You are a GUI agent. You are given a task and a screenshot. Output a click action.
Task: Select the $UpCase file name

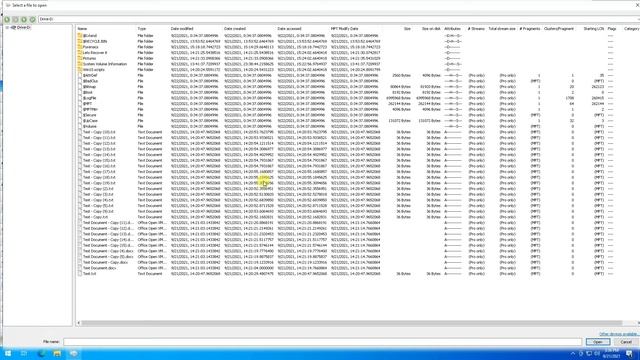coord(90,121)
